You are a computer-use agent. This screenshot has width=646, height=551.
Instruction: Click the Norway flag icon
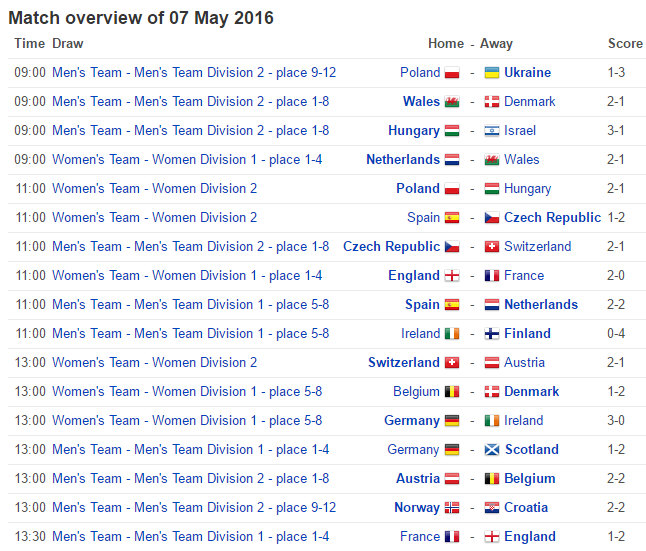tap(452, 508)
